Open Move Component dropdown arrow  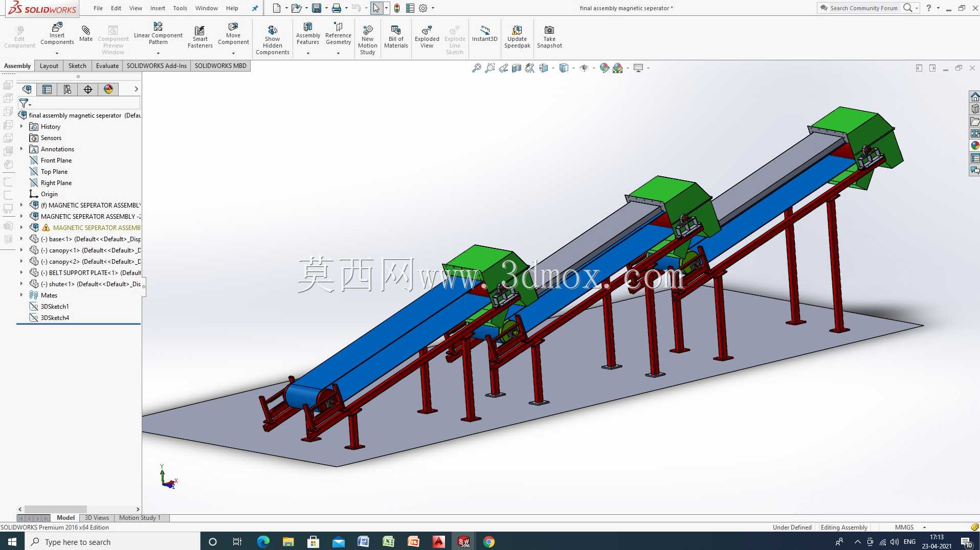pos(233,53)
